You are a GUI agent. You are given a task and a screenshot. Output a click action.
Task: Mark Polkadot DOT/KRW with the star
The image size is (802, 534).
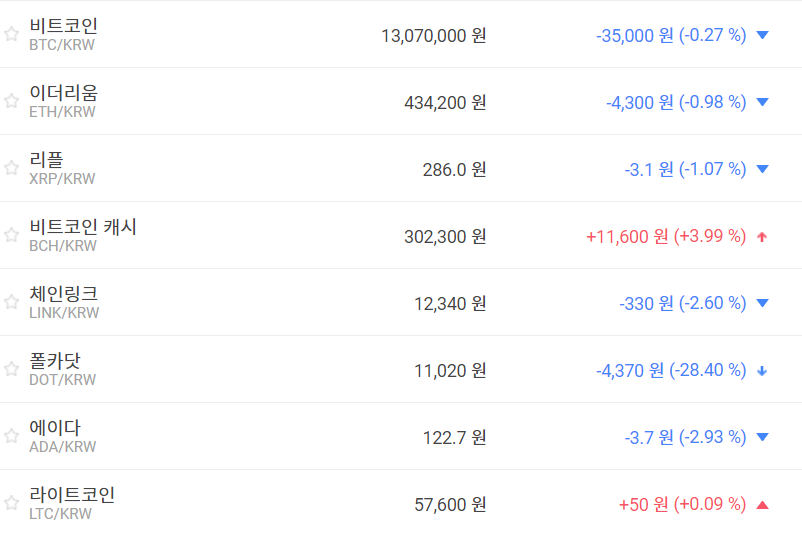(11, 369)
